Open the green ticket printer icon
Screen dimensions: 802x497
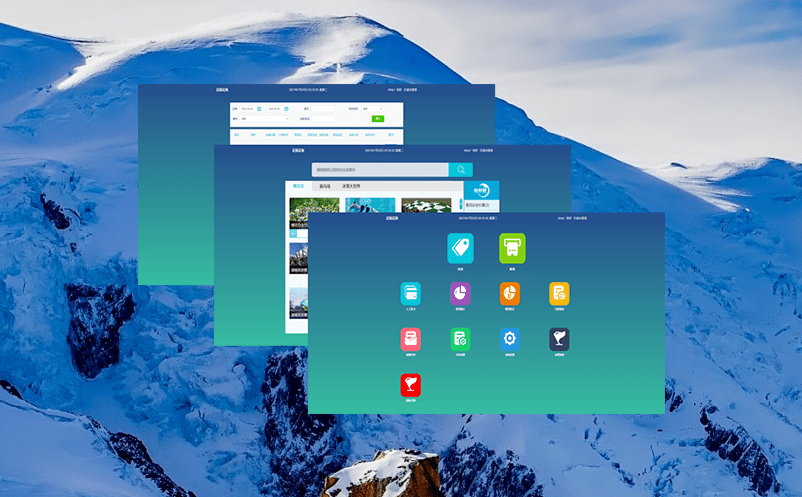[512, 248]
